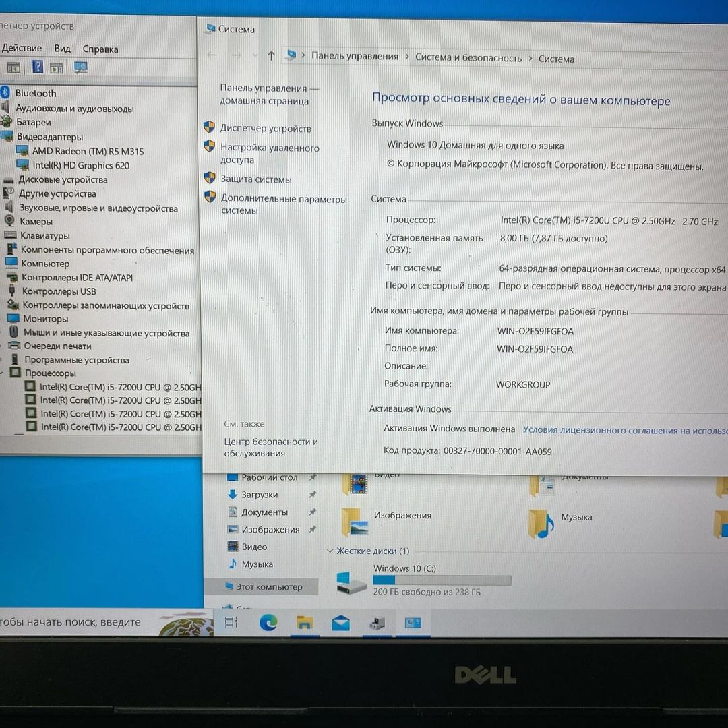The image size is (728, 728).
Task: Open Контроллеры IDE ATA/ATAPI category
Action: coord(77,277)
